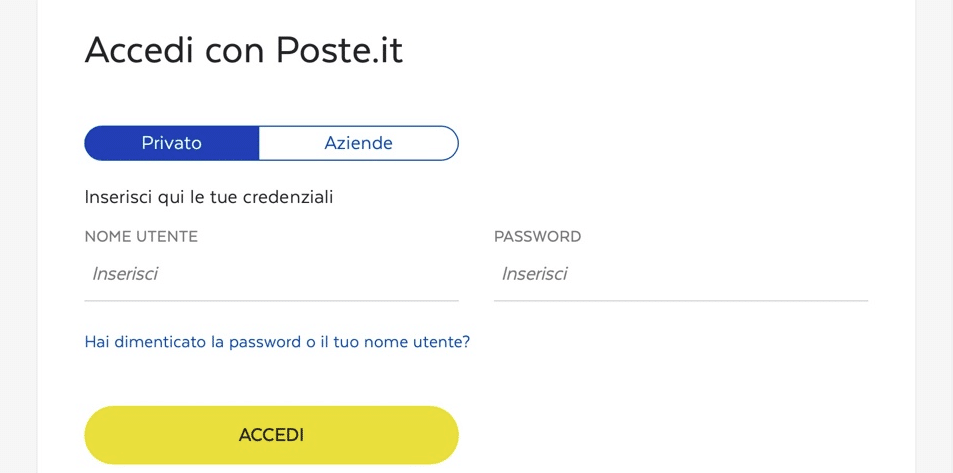This screenshot has width=953, height=473.
Task: Select the text box under NOME UTENTE
Action: point(271,274)
